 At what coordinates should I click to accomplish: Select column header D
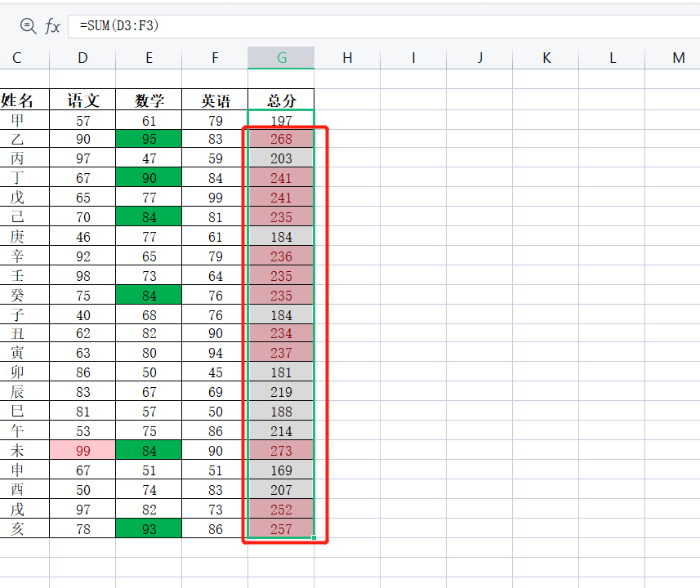(82, 58)
